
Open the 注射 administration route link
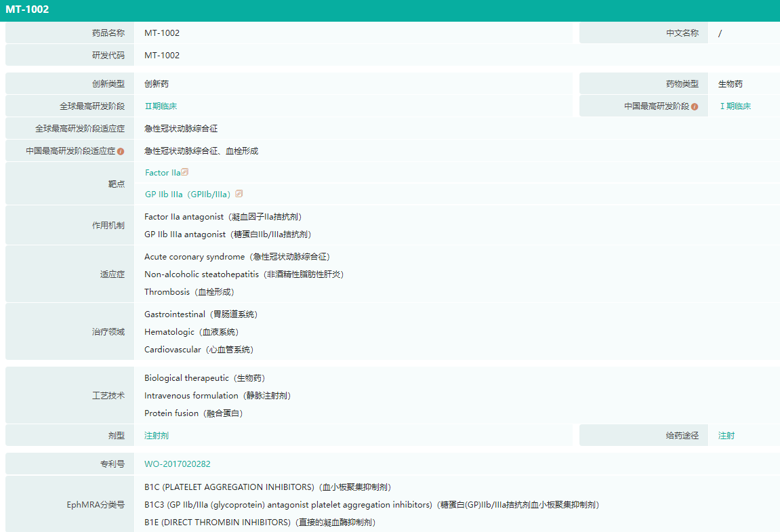click(726, 436)
